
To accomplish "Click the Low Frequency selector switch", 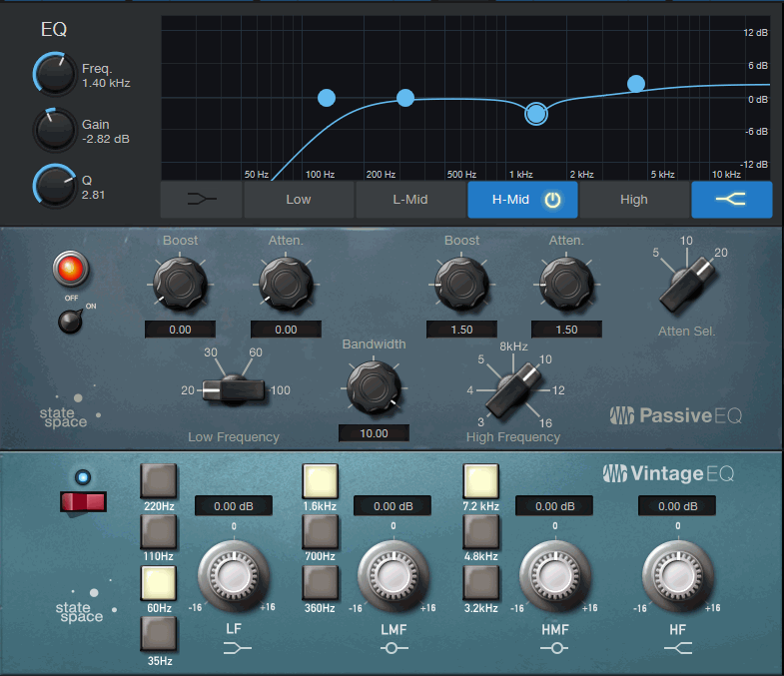I will click(x=234, y=390).
